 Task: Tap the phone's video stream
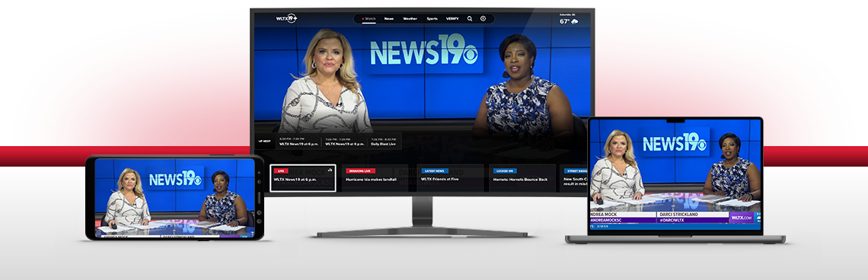pos(174,198)
